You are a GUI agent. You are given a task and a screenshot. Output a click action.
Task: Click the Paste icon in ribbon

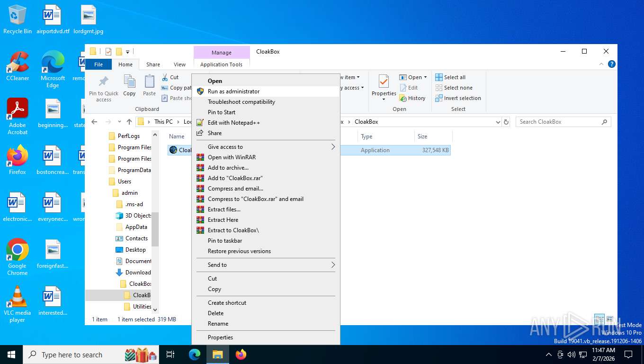pos(150,82)
